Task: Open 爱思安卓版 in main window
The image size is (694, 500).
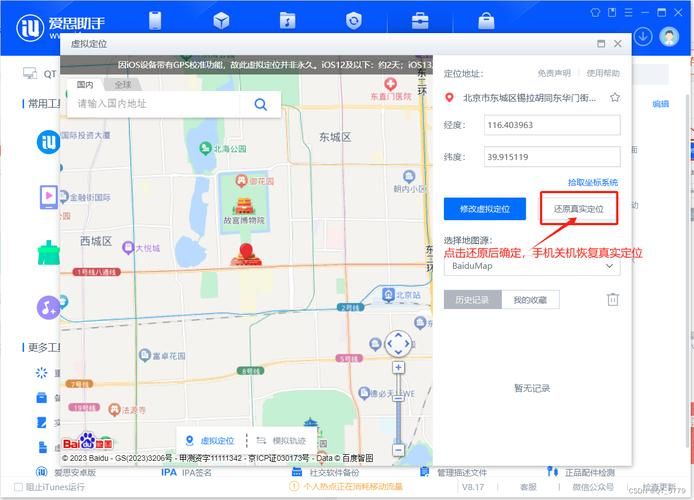Action: (x=66, y=472)
